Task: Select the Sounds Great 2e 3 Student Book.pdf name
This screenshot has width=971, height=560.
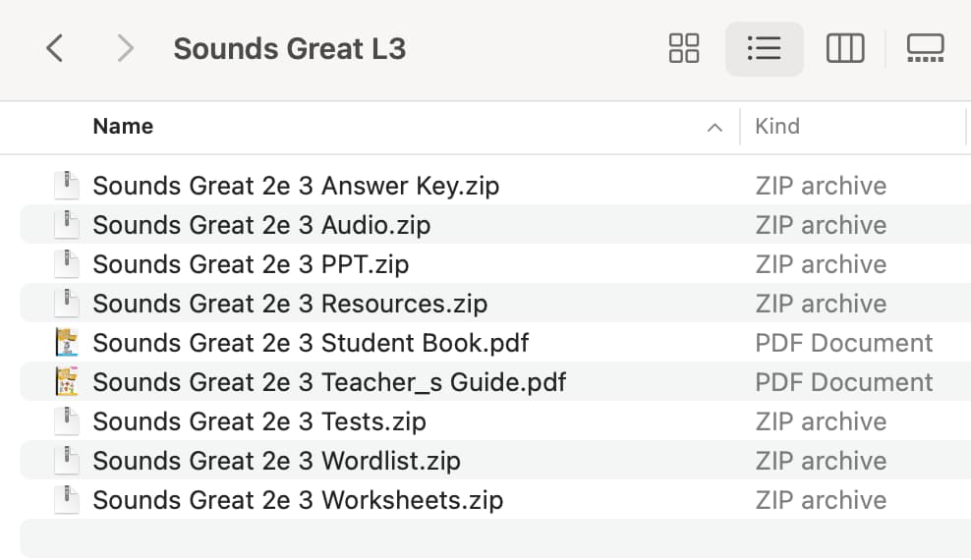Action: coord(311,343)
